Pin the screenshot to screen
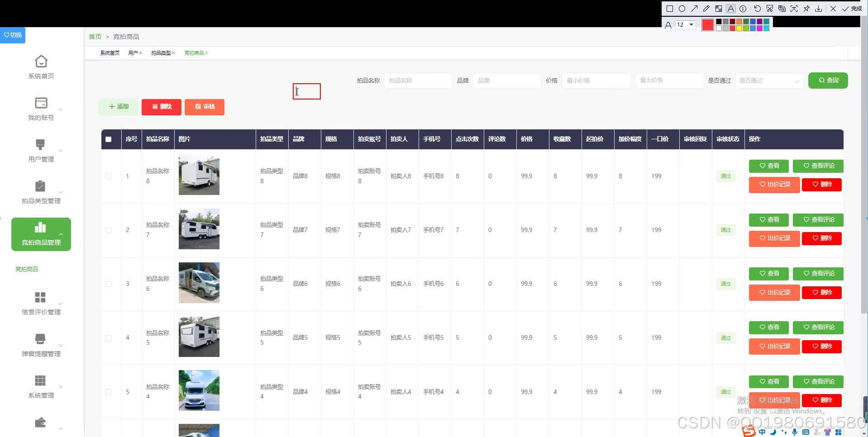 click(x=806, y=9)
